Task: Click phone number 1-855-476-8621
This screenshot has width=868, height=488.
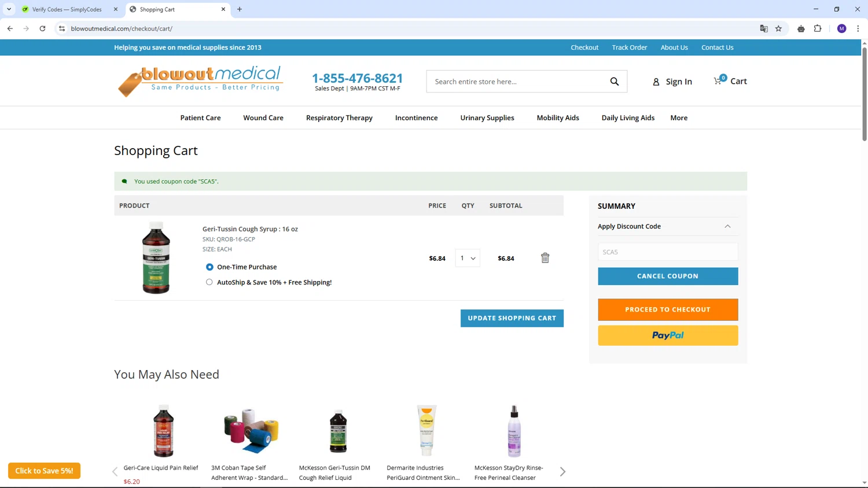Action: 358,78
